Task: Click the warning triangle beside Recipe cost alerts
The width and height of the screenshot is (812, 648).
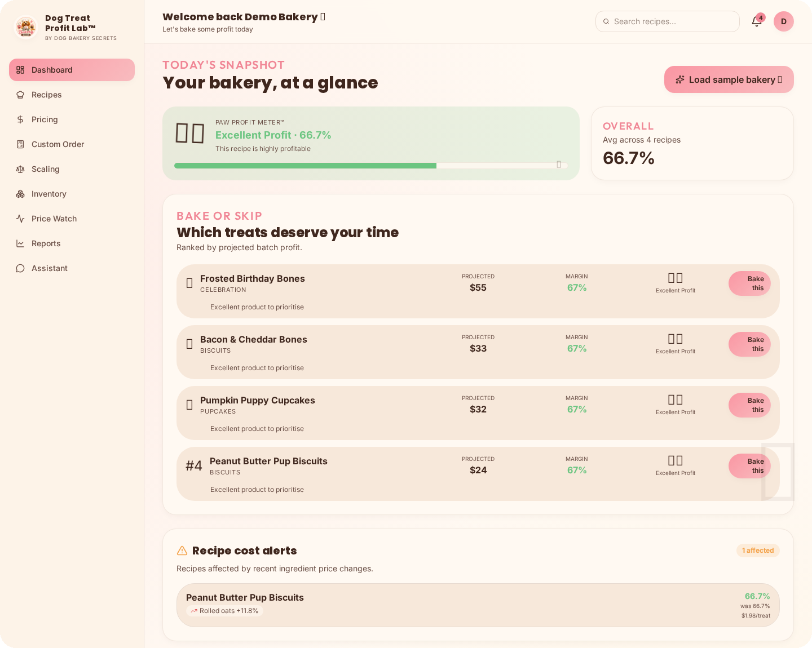Action: click(x=182, y=551)
